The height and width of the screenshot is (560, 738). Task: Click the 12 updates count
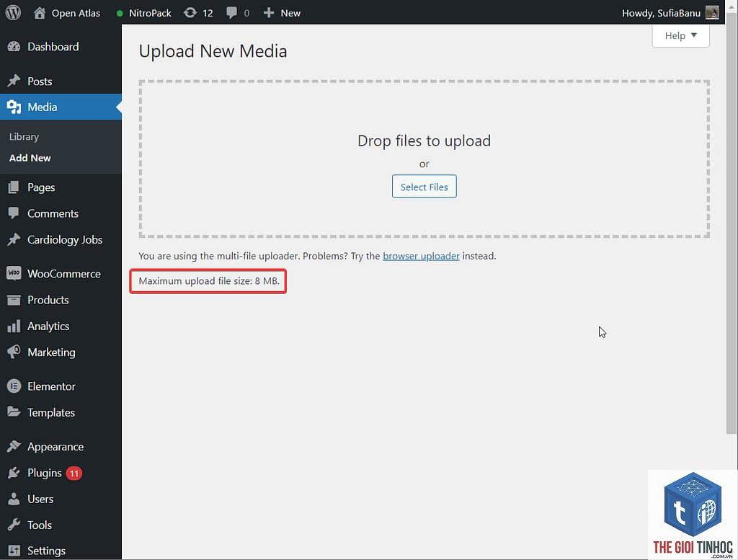click(x=208, y=13)
